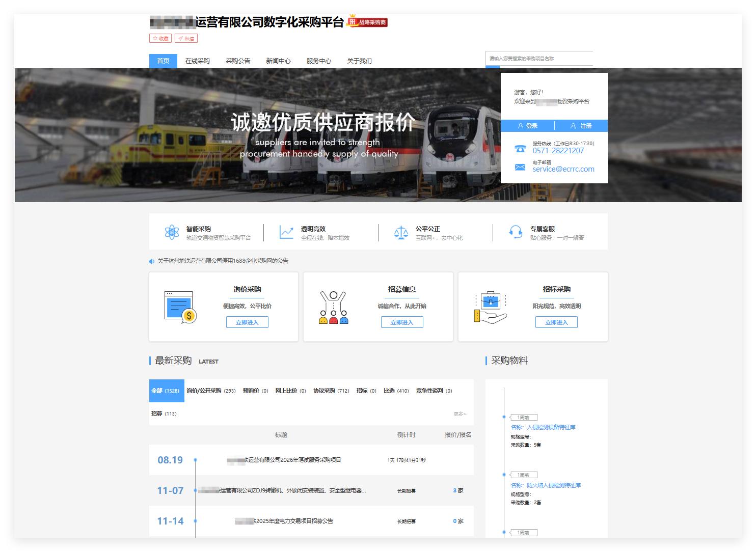Select the 招募 (113) tab
The image size is (756, 552).
[164, 413]
